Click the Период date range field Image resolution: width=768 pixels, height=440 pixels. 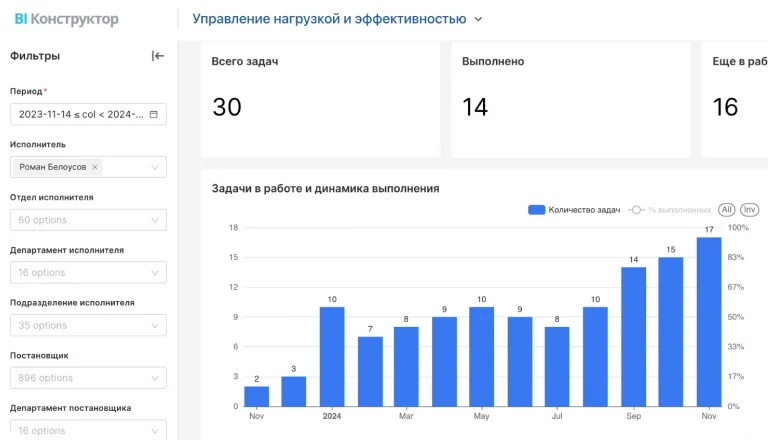tap(78, 114)
